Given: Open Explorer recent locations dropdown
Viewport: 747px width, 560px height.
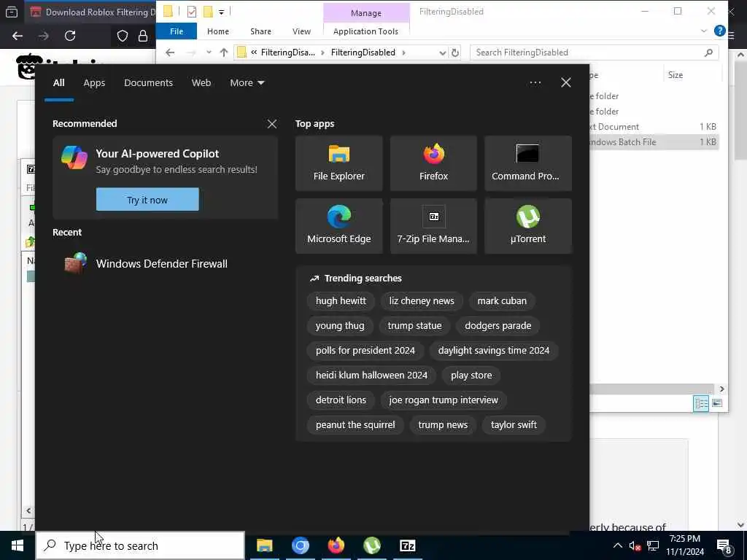Looking at the screenshot, I should tap(209, 52).
